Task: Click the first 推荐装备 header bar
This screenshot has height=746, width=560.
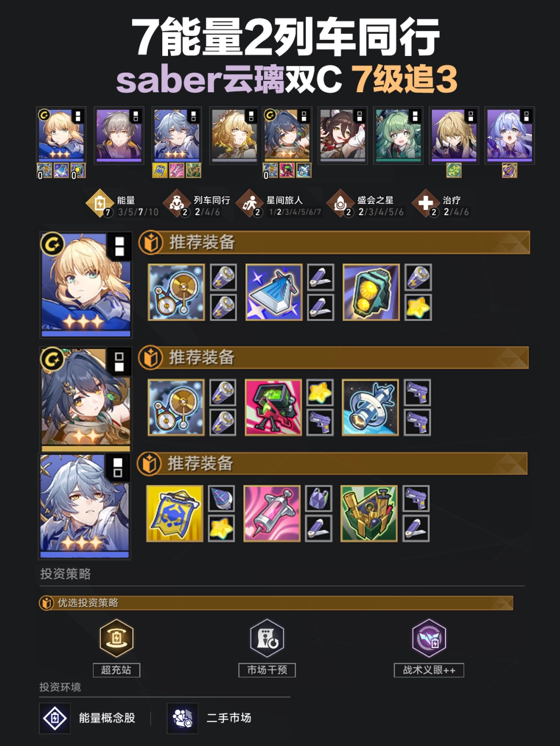Action: pyautogui.click(x=334, y=243)
